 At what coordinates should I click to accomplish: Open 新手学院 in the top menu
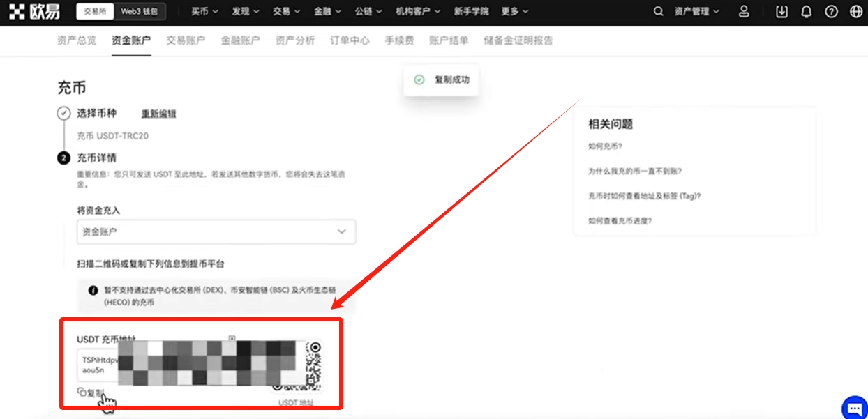tap(471, 12)
